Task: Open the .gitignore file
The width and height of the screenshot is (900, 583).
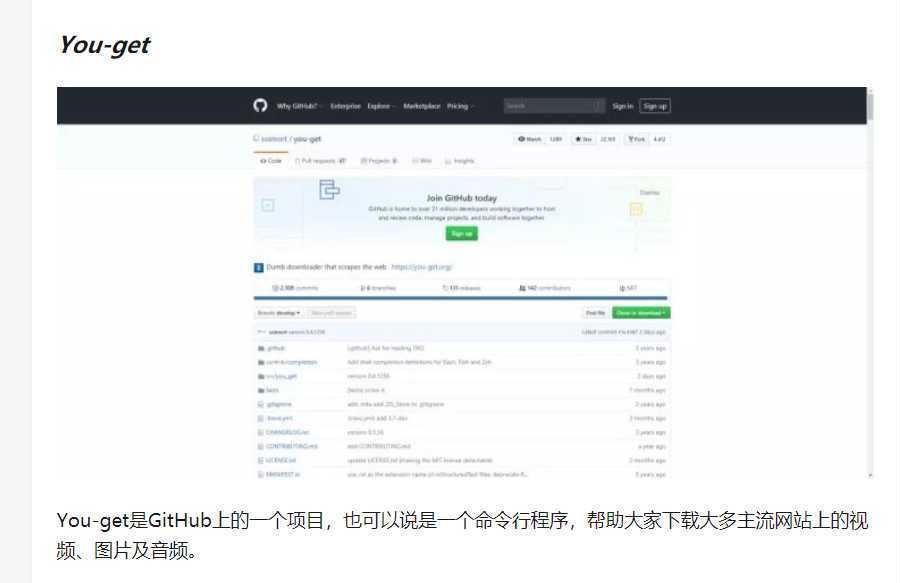Action: (279, 405)
